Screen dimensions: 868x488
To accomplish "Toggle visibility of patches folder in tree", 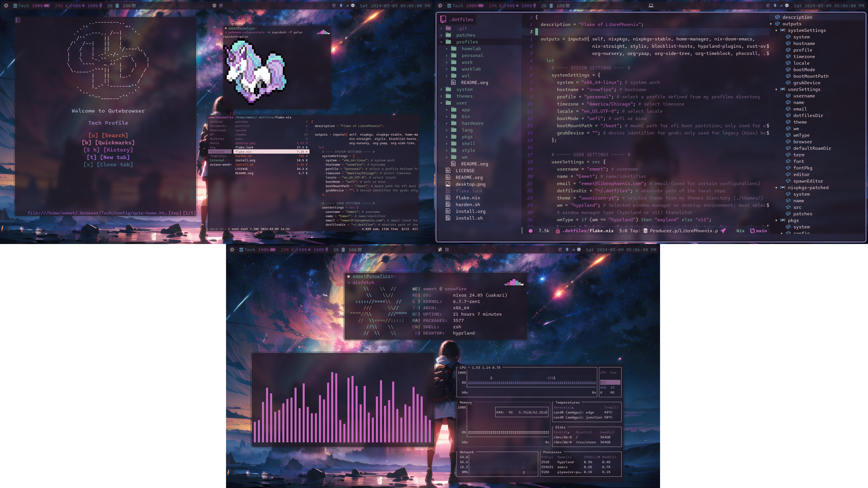I will (441, 35).
